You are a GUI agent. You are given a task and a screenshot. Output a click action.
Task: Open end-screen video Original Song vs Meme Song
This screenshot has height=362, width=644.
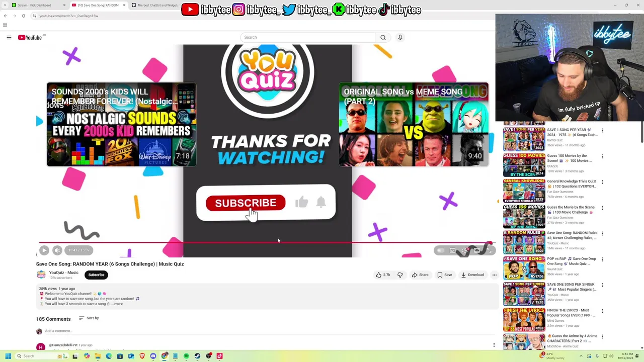point(414,125)
